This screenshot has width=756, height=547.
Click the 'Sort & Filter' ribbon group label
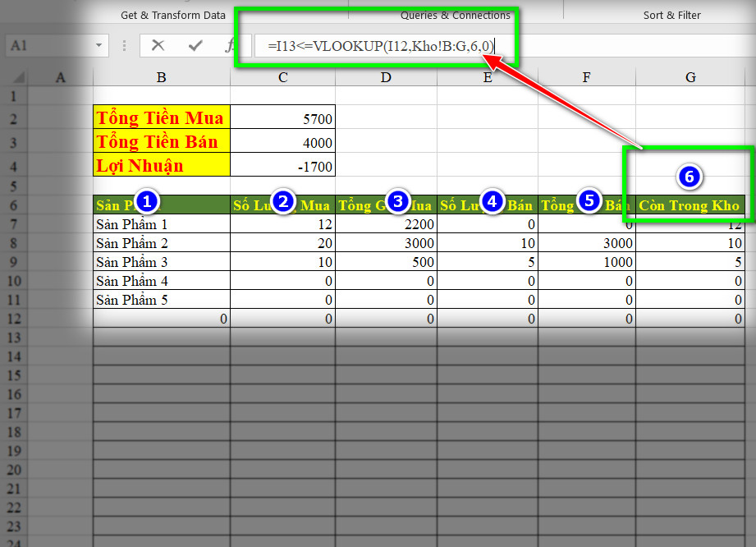(x=671, y=16)
